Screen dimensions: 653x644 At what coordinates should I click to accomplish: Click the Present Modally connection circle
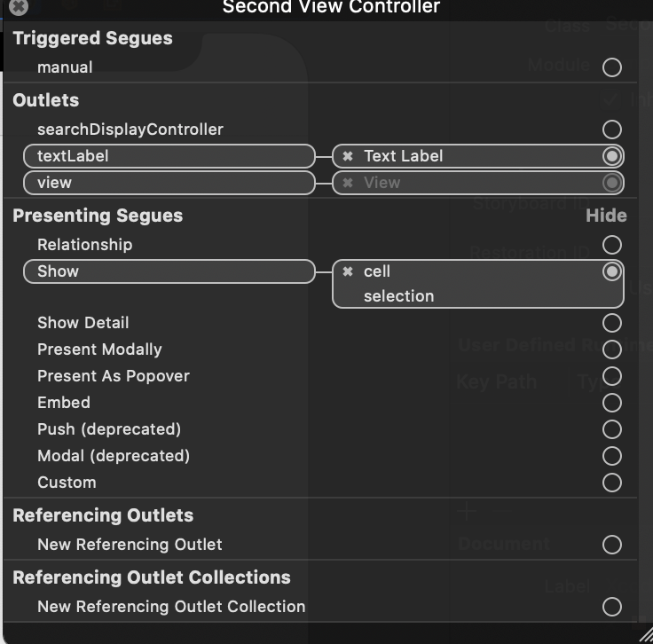coord(612,349)
